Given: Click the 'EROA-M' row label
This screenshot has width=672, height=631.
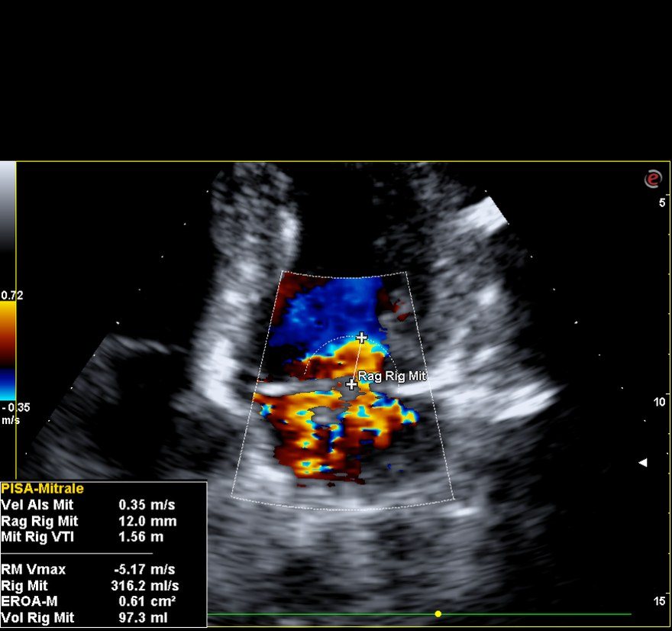Looking at the screenshot, I should pyautogui.click(x=29, y=601).
